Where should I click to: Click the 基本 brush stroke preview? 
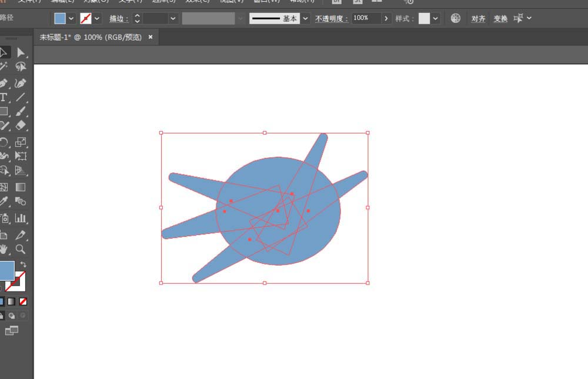275,18
